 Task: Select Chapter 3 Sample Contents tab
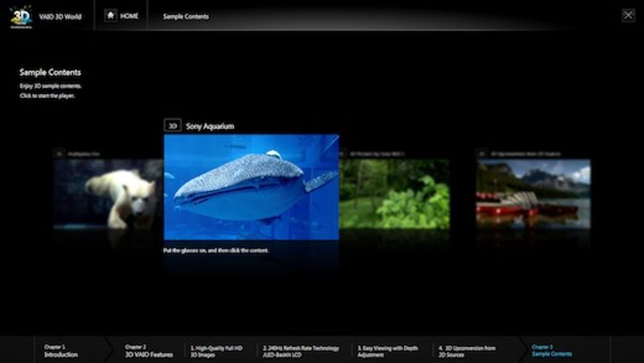552,350
